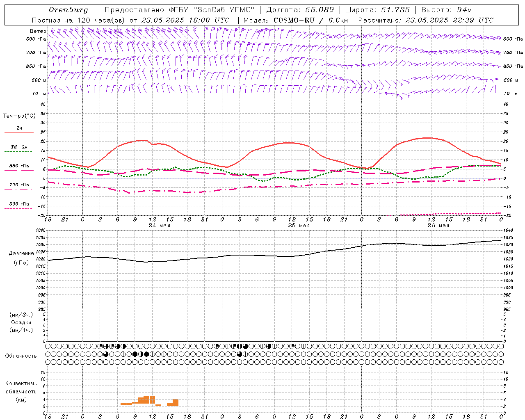Click the "2м" temperature legend entry
Viewport: 525px width, 420px height.
tap(19, 128)
